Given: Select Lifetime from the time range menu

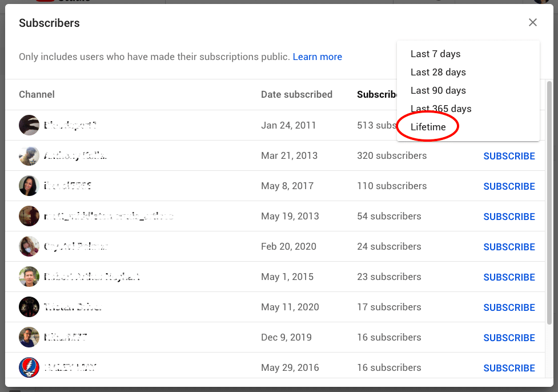Looking at the screenshot, I should [428, 127].
